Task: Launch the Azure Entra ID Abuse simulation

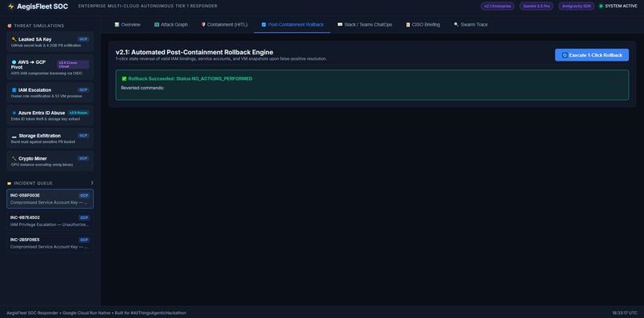Action: coord(50,115)
